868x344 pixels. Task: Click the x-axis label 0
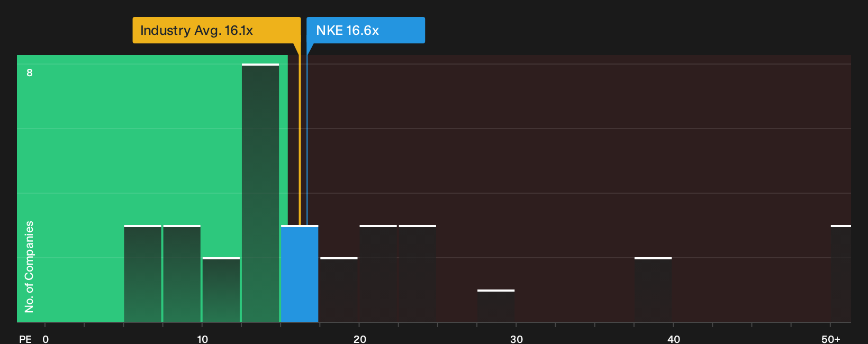46,339
